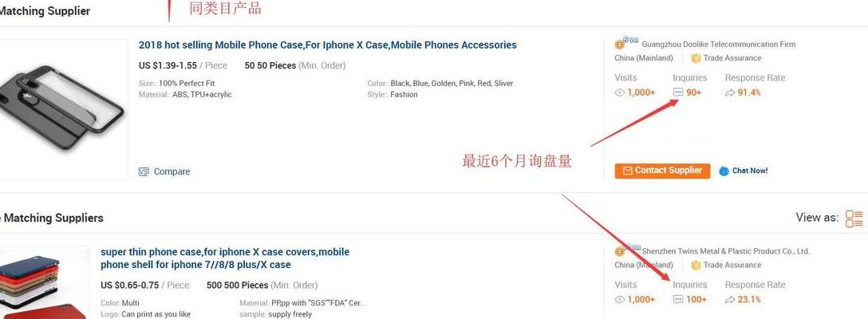Click the inquiries chat icon showing 90+

point(678,93)
